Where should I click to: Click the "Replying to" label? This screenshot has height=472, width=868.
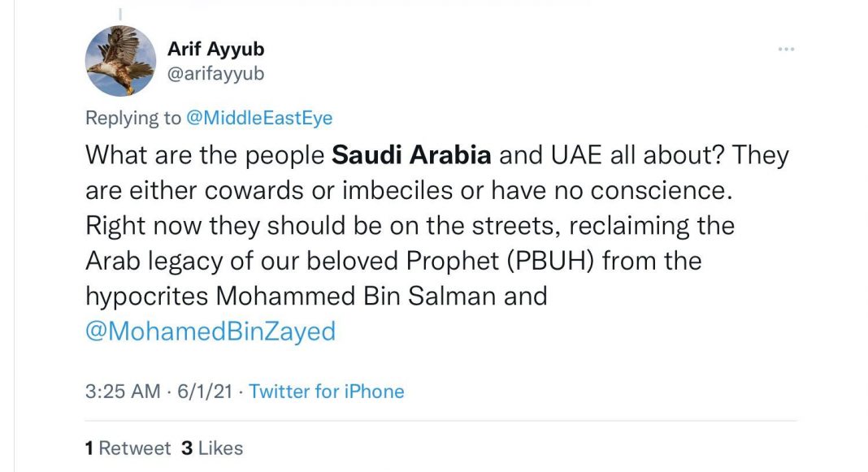pos(133,118)
